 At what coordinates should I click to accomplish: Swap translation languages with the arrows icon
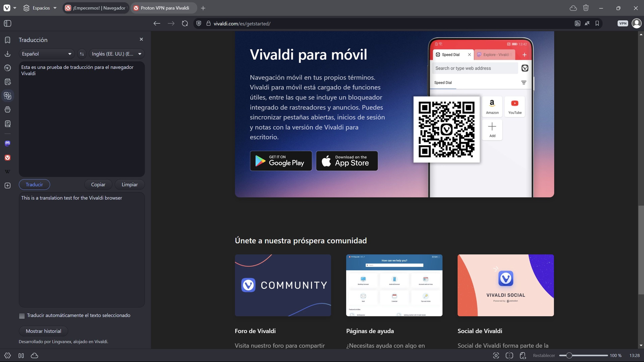point(82,54)
